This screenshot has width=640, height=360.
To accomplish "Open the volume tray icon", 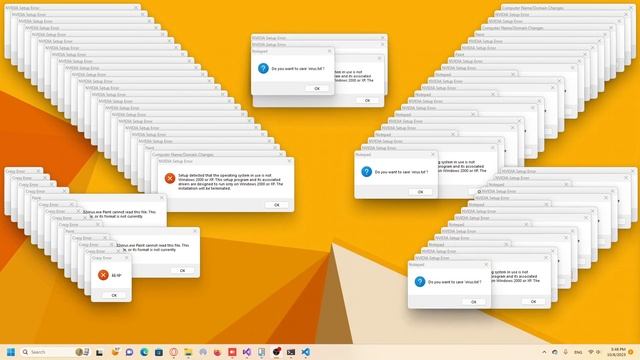I will [598, 352].
